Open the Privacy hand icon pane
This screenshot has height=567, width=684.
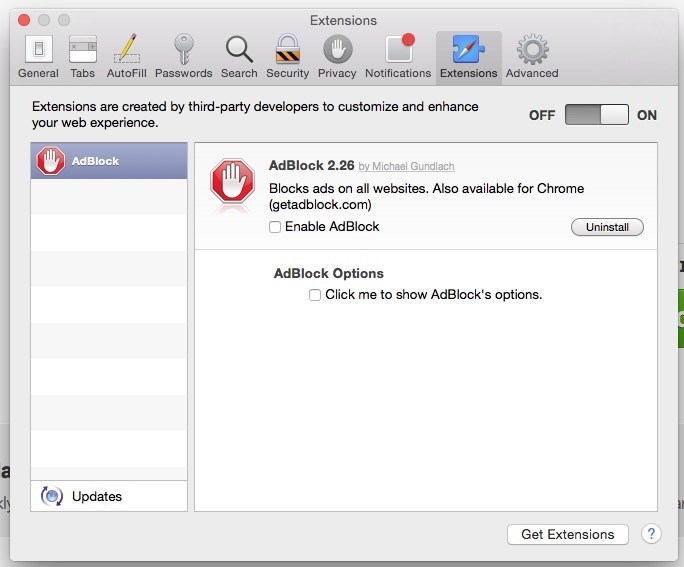(x=337, y=57)
